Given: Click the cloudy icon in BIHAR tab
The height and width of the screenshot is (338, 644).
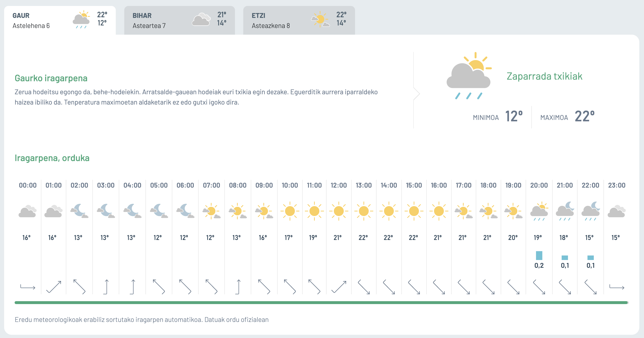Looking at the screenshot, I should (201, 19).
